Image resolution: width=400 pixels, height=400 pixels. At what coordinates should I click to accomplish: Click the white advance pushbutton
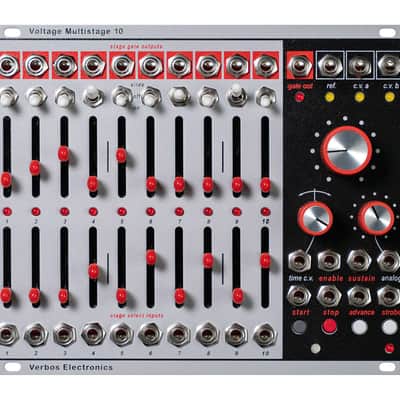[360, 327]
